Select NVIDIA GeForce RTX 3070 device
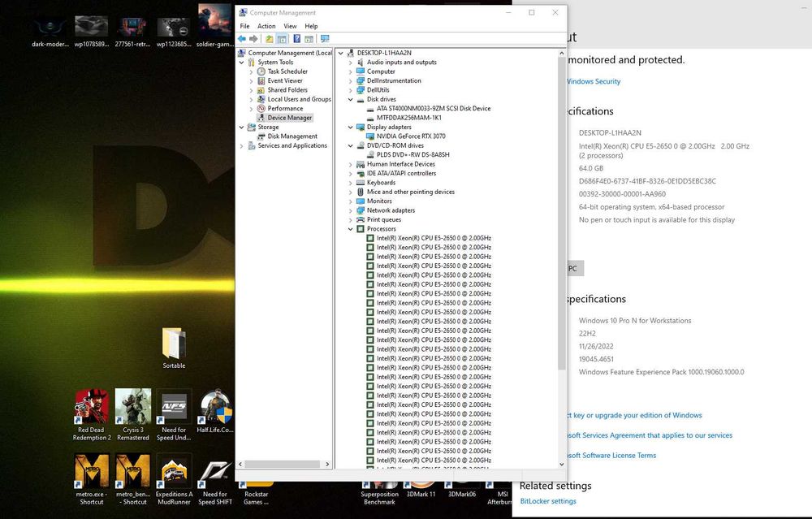This screenshot has height=519, width=812. point(411,136)
